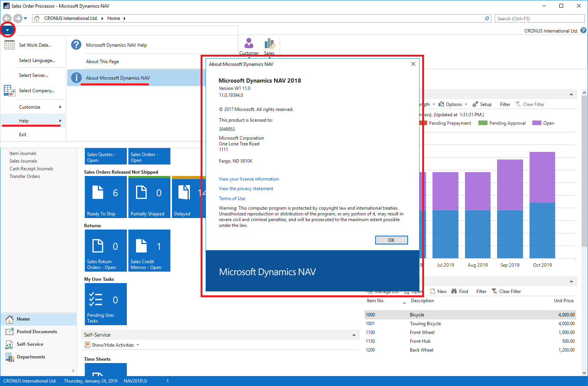Click Filter in the chart toolbar

[x=505, y=104]
